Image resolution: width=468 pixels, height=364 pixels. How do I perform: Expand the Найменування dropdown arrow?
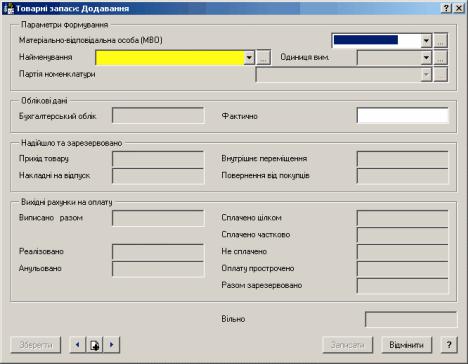tap(249, 57)
